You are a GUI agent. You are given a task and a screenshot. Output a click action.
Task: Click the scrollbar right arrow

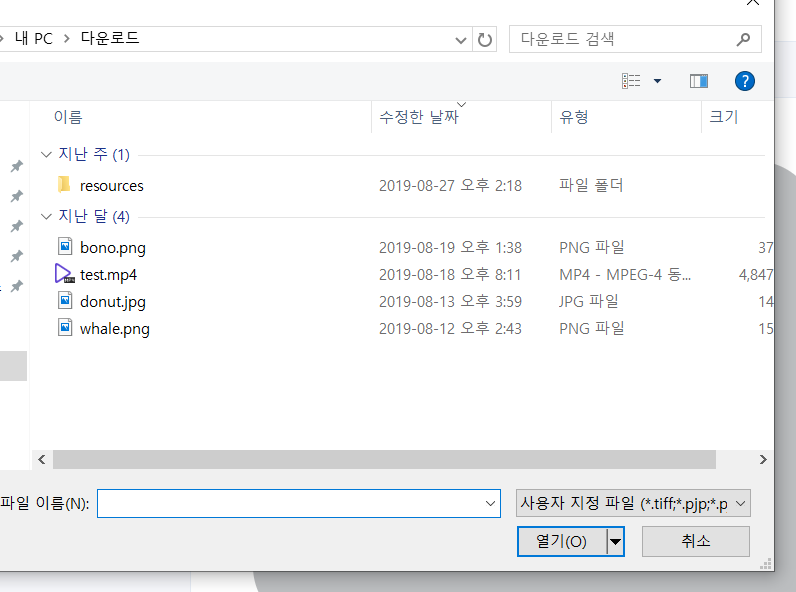763,459
